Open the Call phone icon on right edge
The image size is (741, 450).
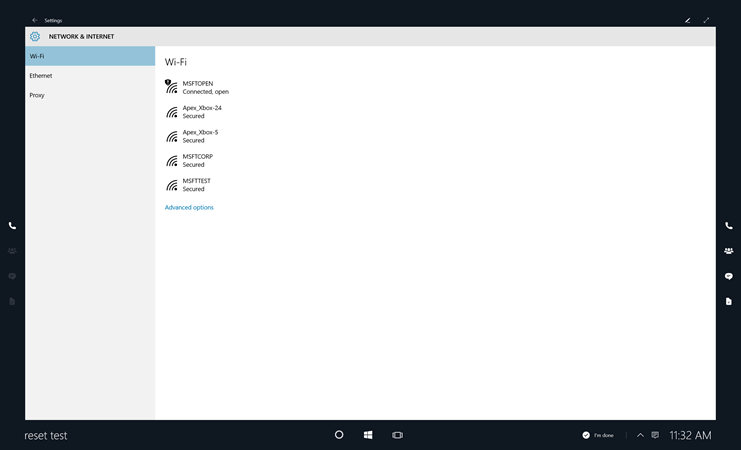(728, 226)
